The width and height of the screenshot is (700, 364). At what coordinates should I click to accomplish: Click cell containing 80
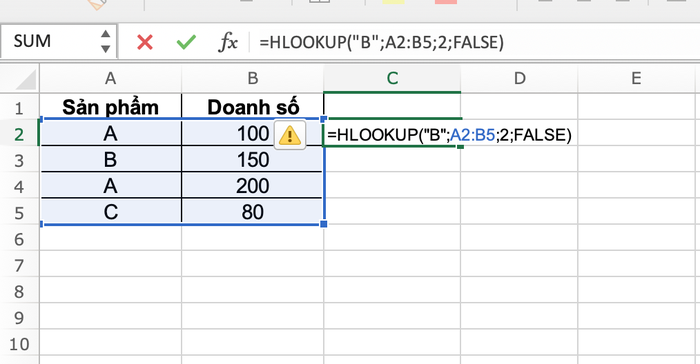point(253,212)
